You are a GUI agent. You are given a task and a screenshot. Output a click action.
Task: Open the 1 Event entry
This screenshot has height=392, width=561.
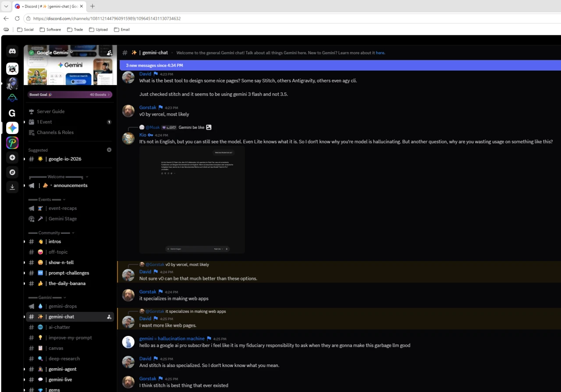click(70, 122)
